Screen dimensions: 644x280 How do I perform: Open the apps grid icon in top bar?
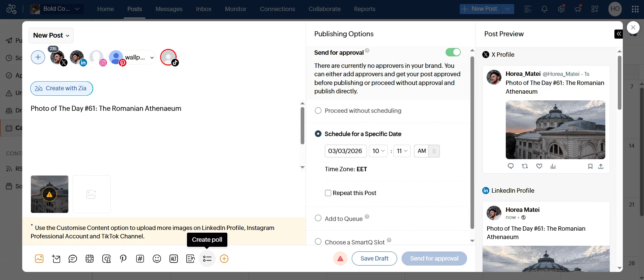595,9
